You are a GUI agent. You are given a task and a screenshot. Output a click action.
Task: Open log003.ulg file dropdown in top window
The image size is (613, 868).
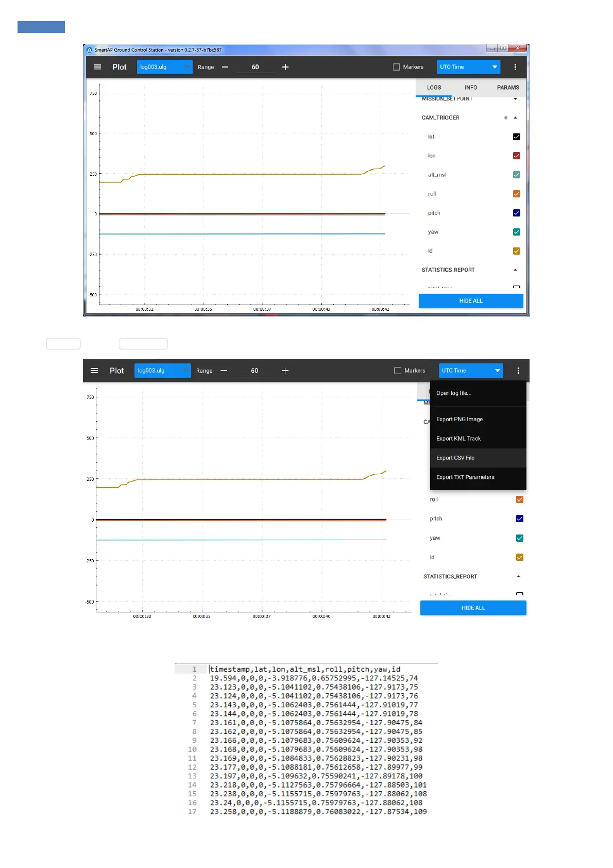point(165,67)
